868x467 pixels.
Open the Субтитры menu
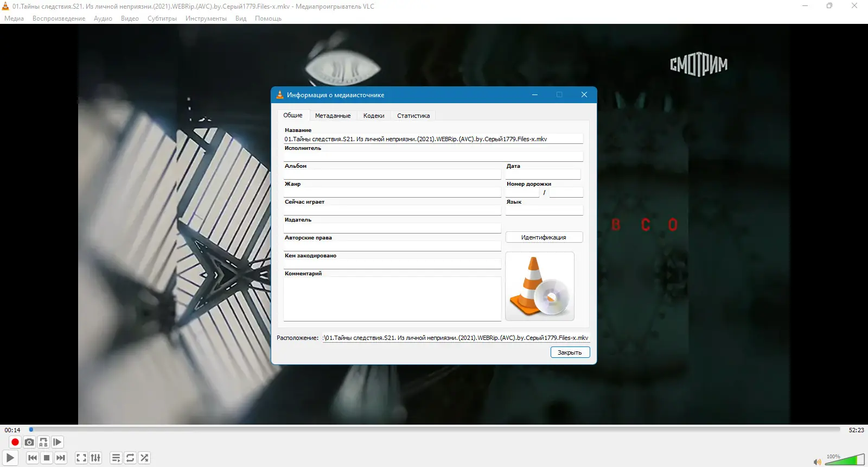[162, 18]
